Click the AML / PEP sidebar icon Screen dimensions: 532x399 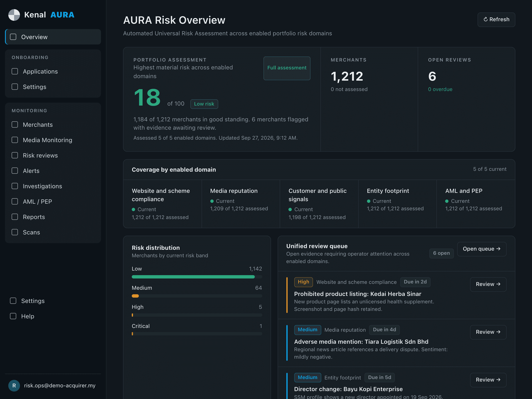15,202
